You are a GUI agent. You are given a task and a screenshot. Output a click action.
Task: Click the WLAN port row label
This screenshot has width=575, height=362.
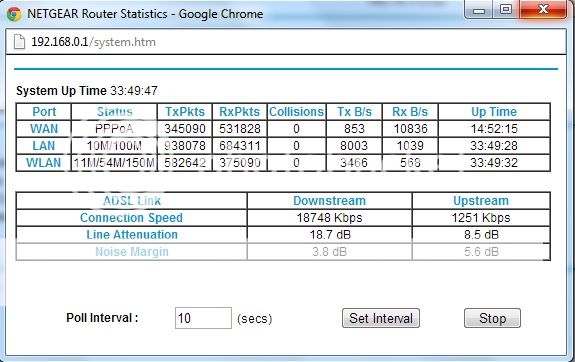pyautogui.click(x=44, y=162)
